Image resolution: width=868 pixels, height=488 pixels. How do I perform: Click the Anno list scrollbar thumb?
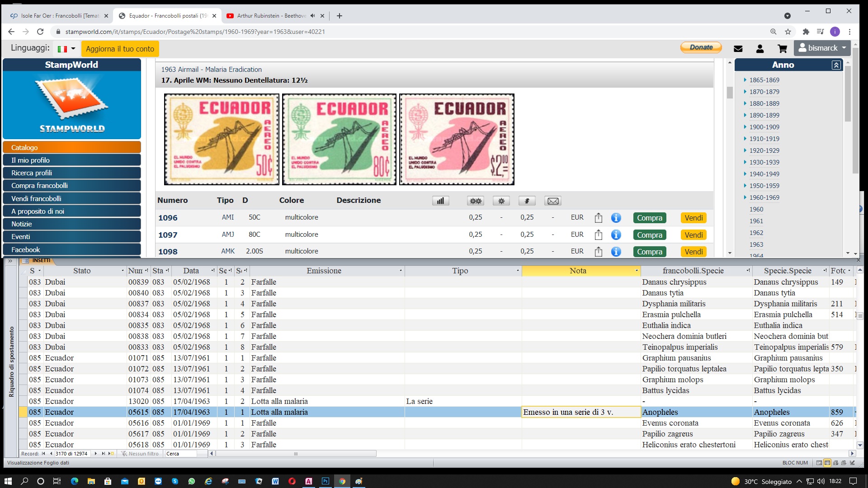click(x=848, y=94)
